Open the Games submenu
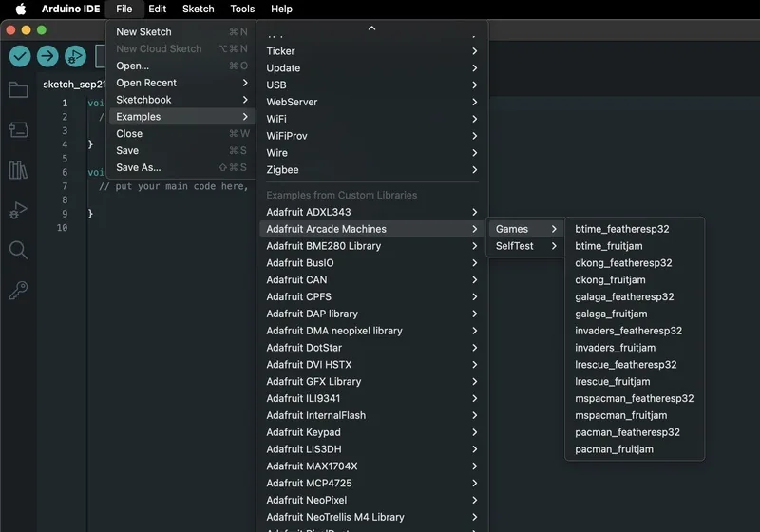The image size is (760, 532). point(526,229)
